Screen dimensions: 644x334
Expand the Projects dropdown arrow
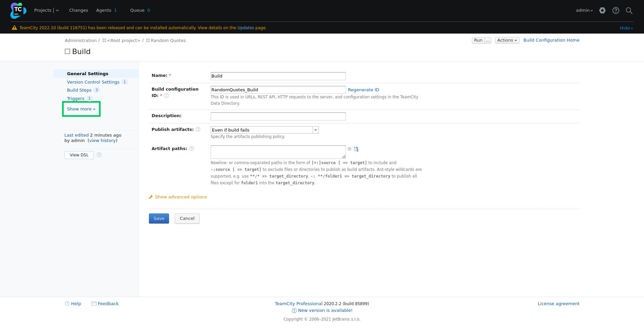click(x=57, y=10)
